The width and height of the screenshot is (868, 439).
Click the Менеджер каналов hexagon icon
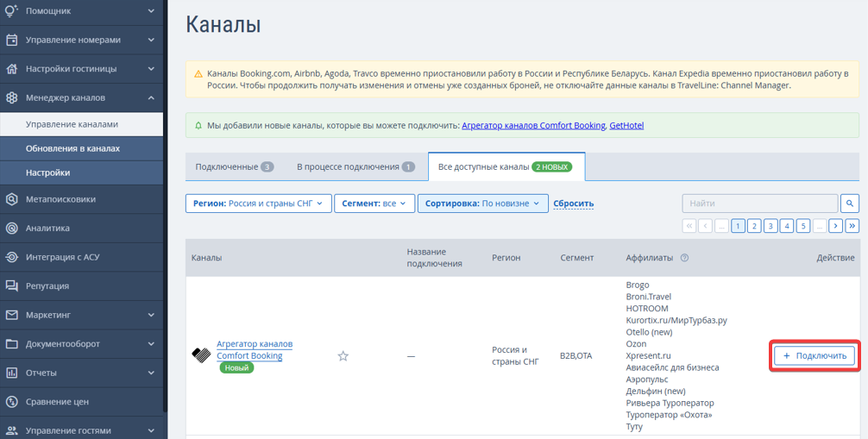pyautogui.click(x=11, y=98)
